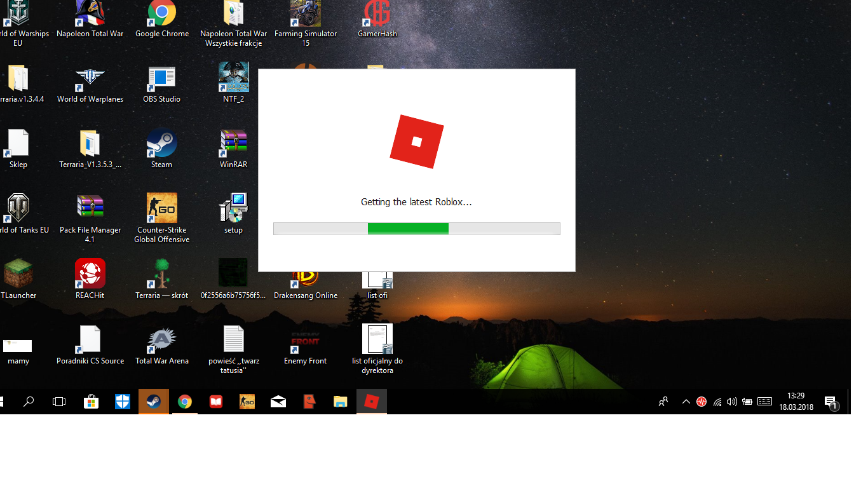Open the Terraria.v1.3.4.4 folder

19,84
